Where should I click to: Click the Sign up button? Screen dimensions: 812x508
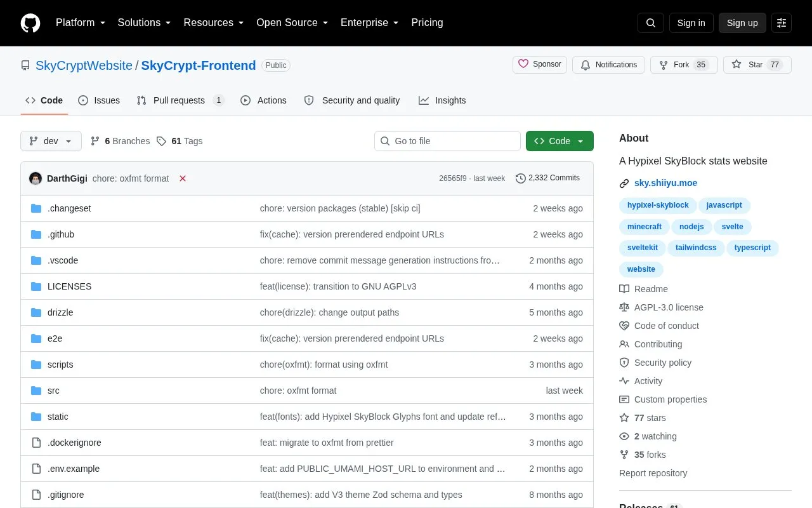(742, 23)
